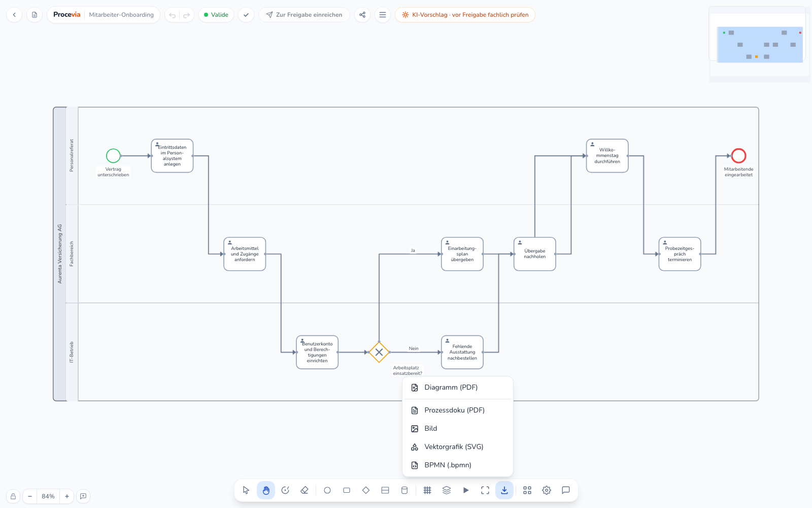Toggle the grid display

[x=427, y=490]
